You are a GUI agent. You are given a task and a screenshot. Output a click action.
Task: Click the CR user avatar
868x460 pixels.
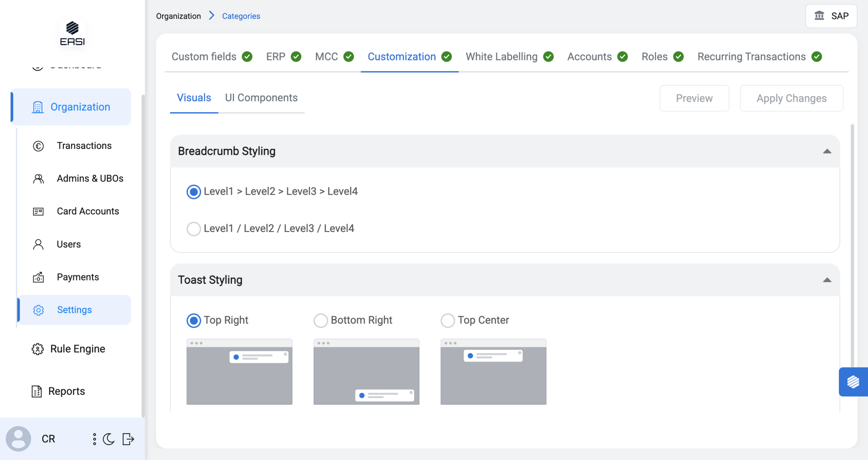tap(18, 439)
